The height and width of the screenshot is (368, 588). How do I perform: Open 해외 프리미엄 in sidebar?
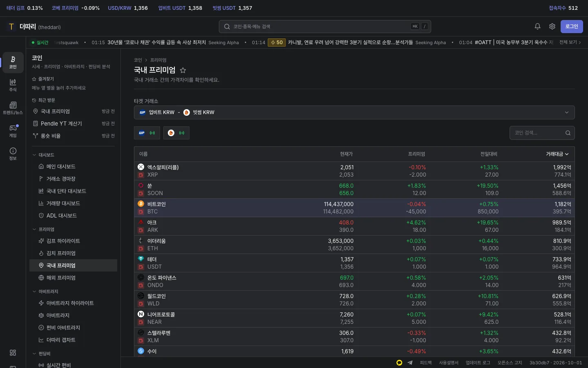tap(73, 278)
